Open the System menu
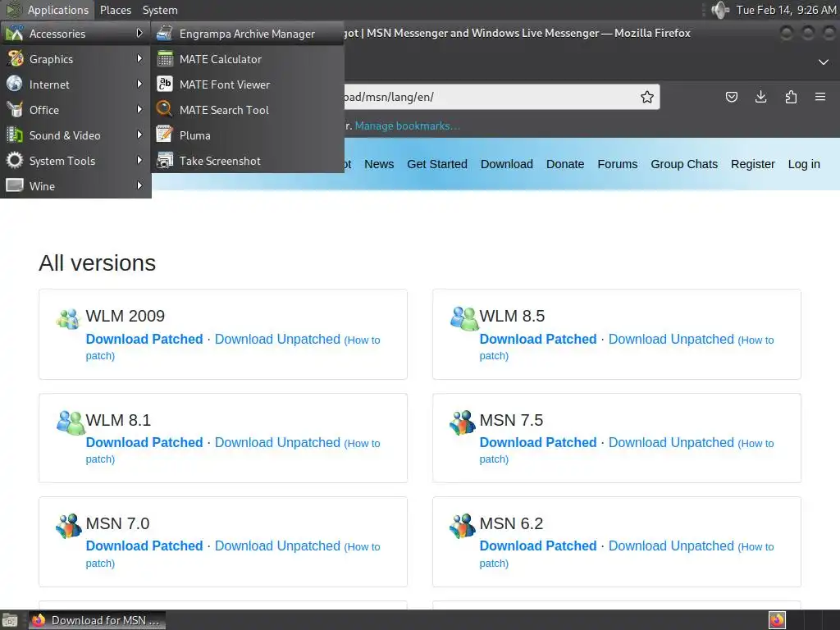The image size is (840, 630). click(160, 10)
